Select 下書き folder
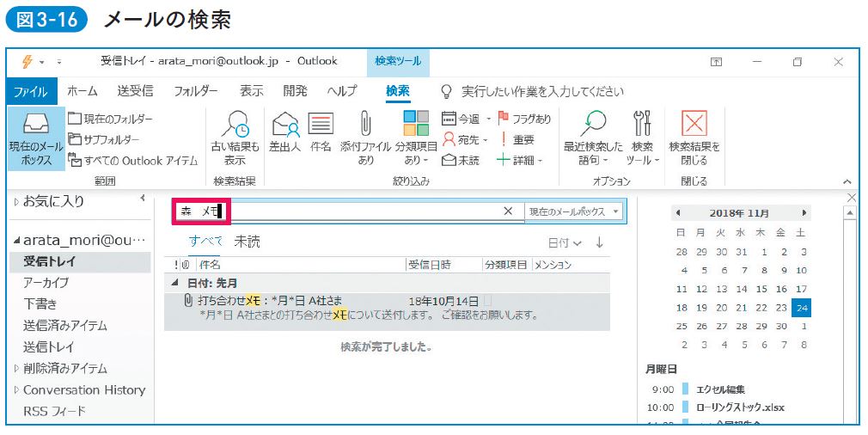The image size is (868, 435). pos(40,303)
